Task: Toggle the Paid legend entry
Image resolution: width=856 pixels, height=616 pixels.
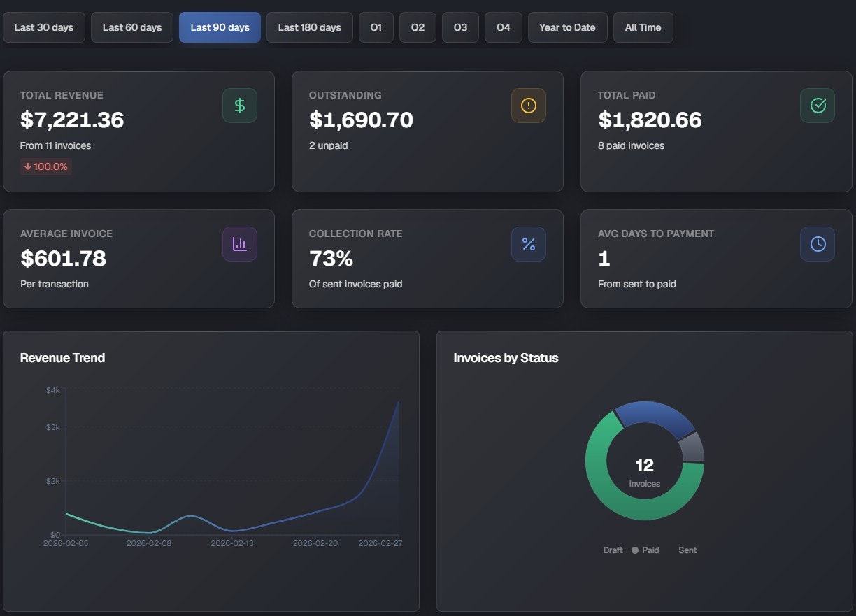Action: click(645, 550)
